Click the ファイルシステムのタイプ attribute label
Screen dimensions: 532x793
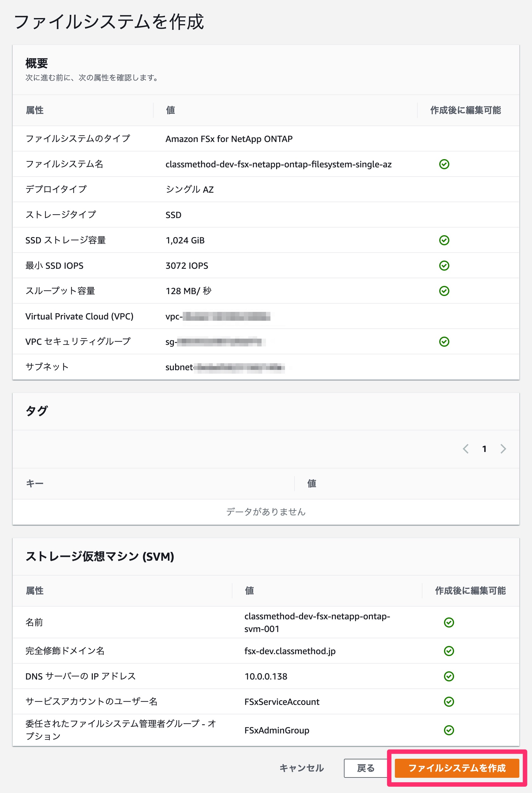[78, 139]
